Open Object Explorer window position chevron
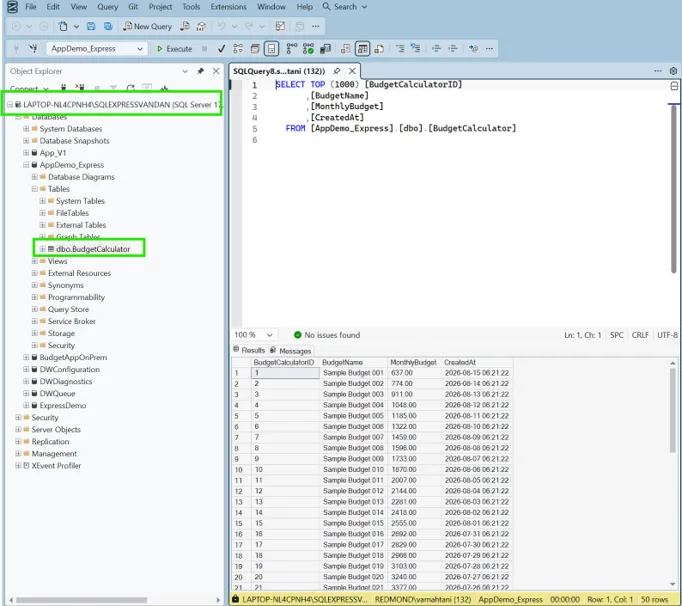 tap(185, 71)
